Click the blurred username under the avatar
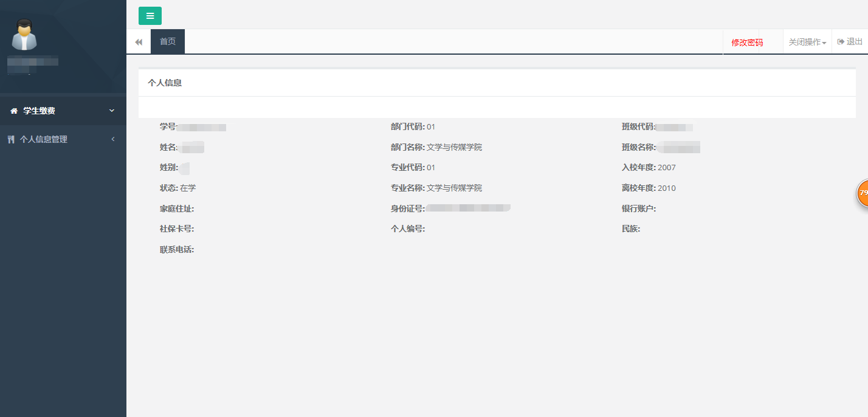 tap(33, 61)
